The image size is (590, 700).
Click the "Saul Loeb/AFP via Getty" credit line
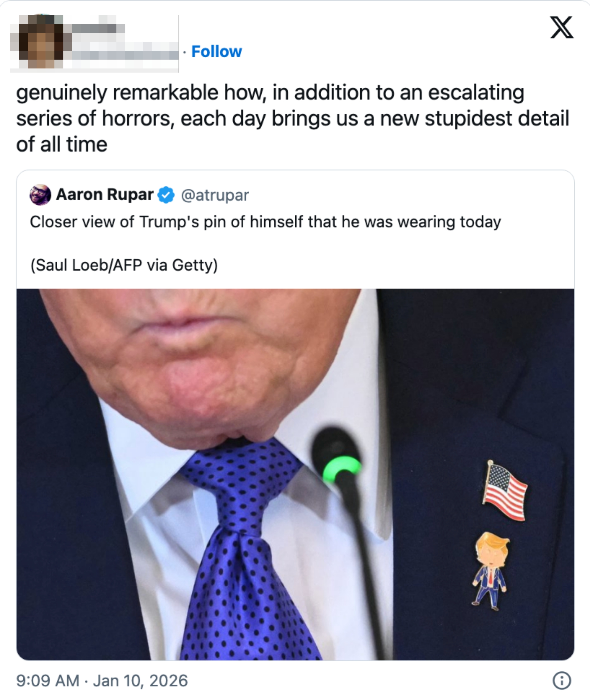click(x=124, y=265)
